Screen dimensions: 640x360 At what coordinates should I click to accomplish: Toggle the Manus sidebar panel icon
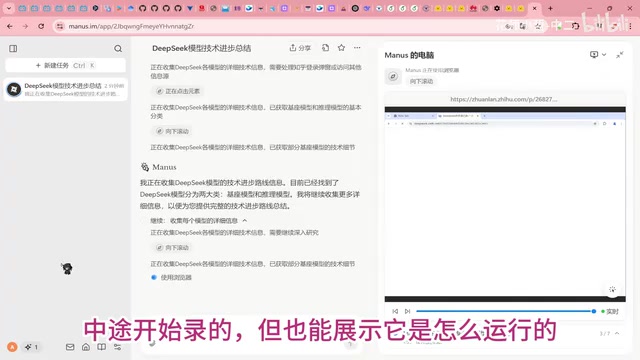point(13,49)
